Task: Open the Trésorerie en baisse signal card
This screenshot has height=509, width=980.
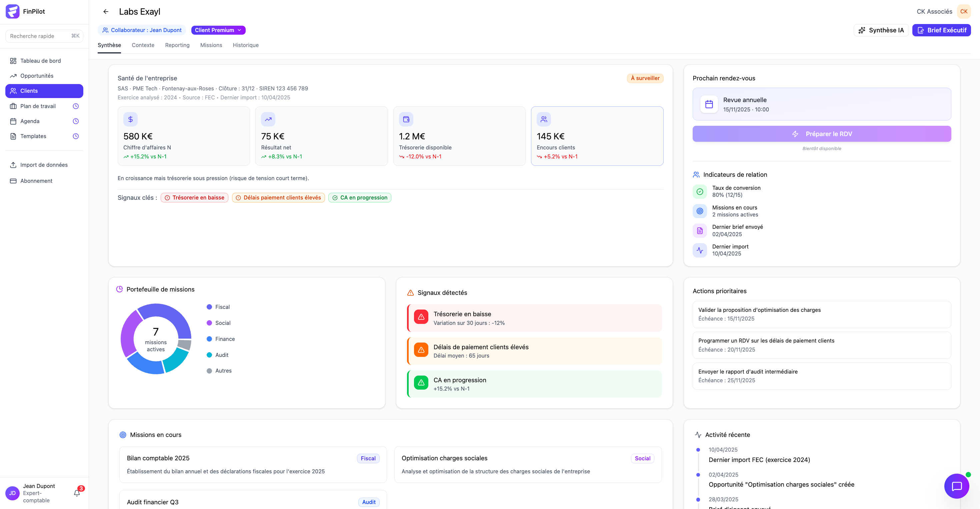Action: pyautogui.click(x=534, y=318)
